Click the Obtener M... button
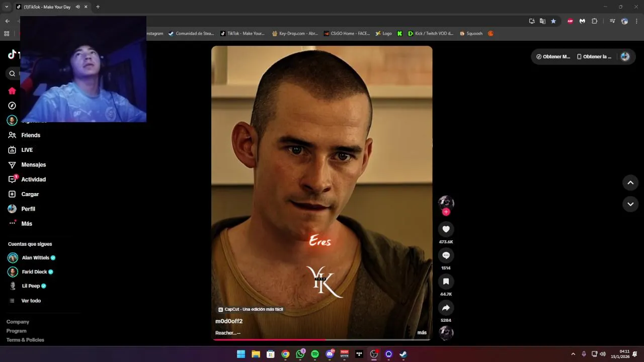644x362 pixels. (x=553, y=57)
